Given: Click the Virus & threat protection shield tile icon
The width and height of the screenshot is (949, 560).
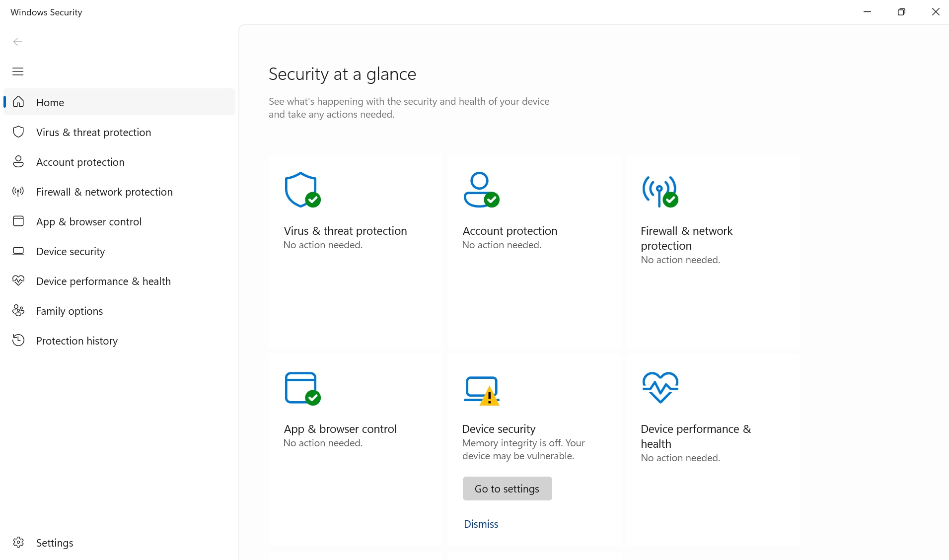Looking at the screenshot, I should click(x=302, y=190).
